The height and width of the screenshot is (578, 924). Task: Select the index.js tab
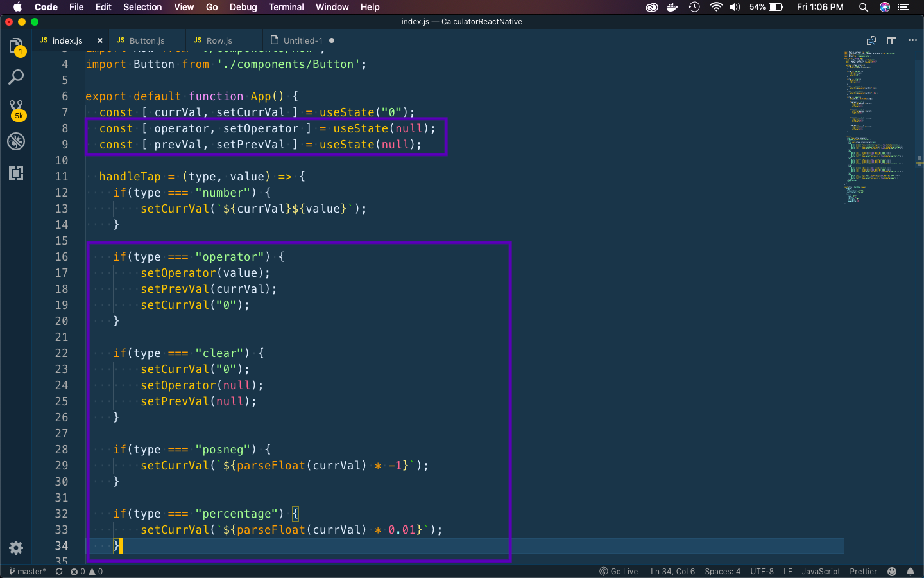67,40
